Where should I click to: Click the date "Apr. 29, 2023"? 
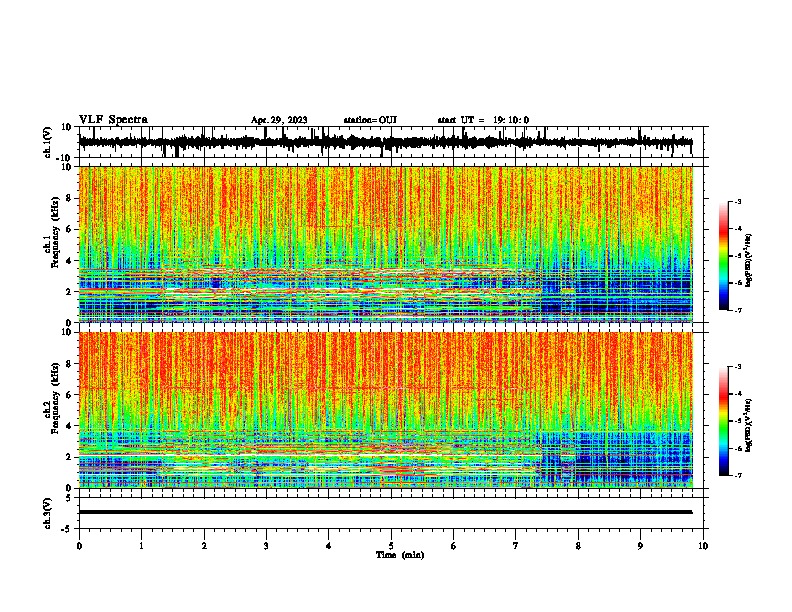click(x=279, y=120)
